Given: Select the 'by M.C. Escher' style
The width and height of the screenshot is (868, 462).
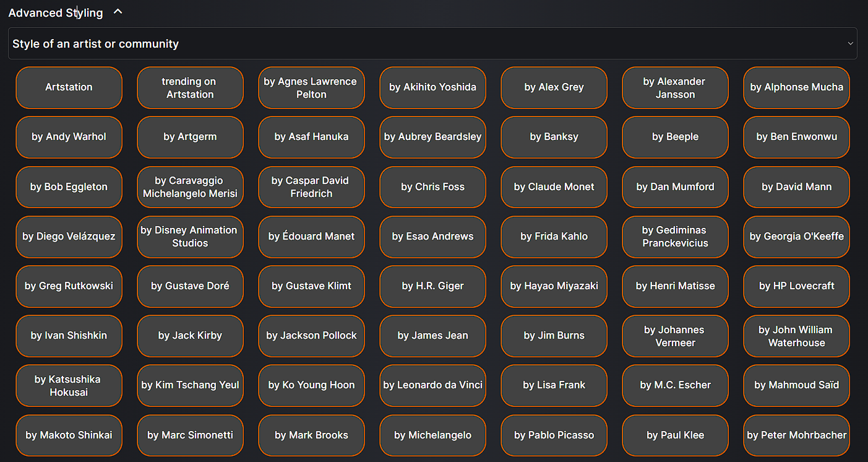Looking at the screenshot, I should click(x=675, y=385).
